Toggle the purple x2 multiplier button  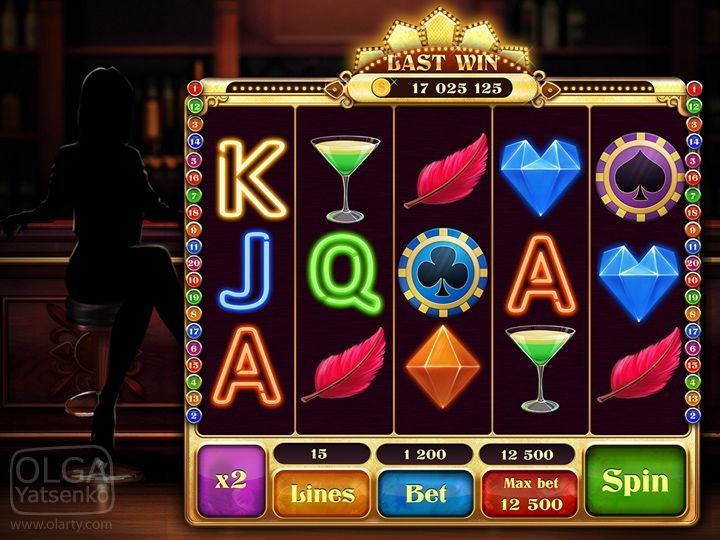(x=232, y=480)
